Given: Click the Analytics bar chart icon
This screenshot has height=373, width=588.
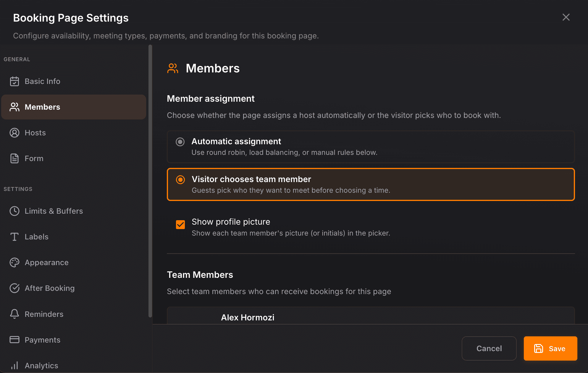Looking at the screenshot, I should click(14, 366).
